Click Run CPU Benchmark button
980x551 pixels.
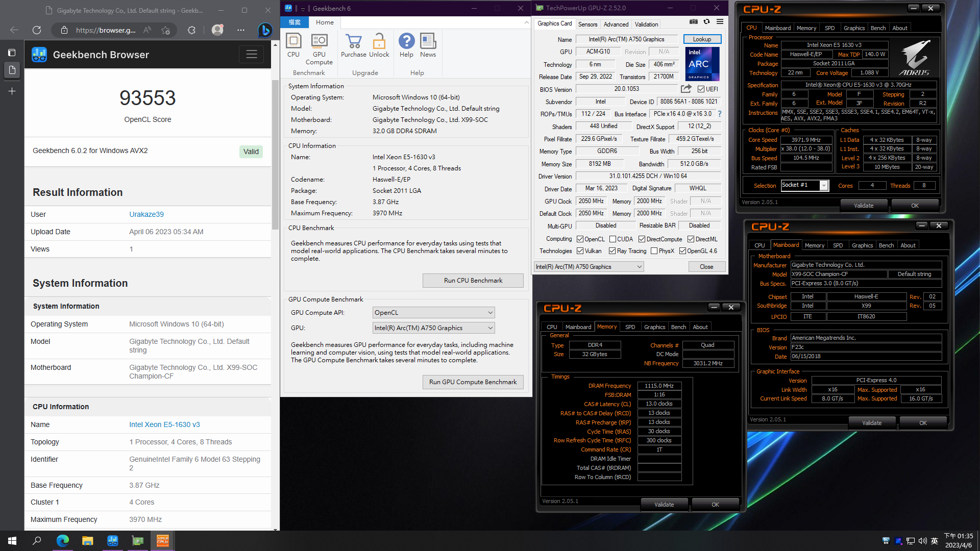tap(473, 281)
